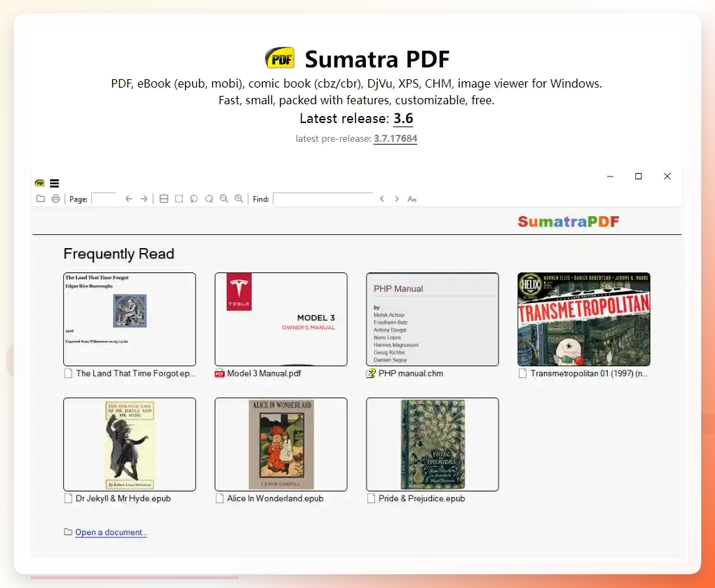Zoom in with the magnifier plus icon
715x588 pixels.
point(239,199)
